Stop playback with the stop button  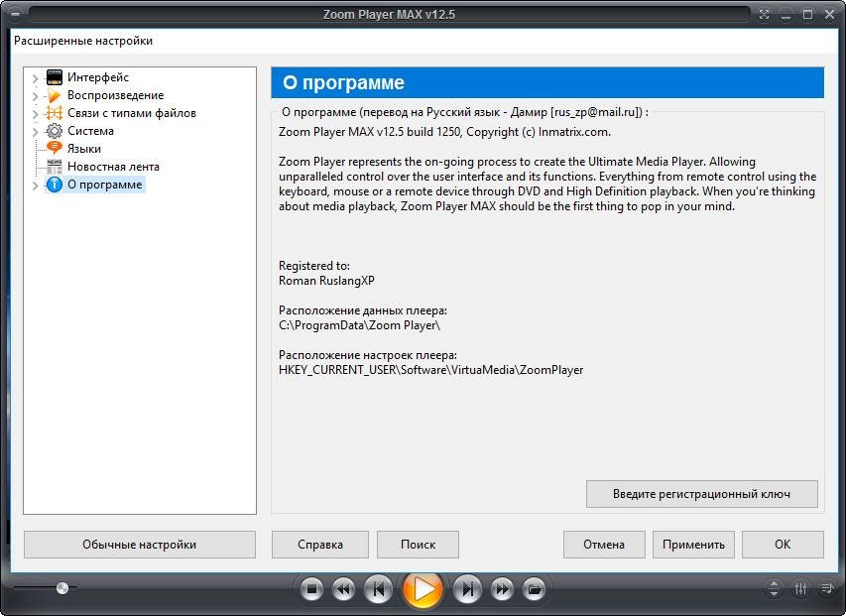(x=311, y=589)
